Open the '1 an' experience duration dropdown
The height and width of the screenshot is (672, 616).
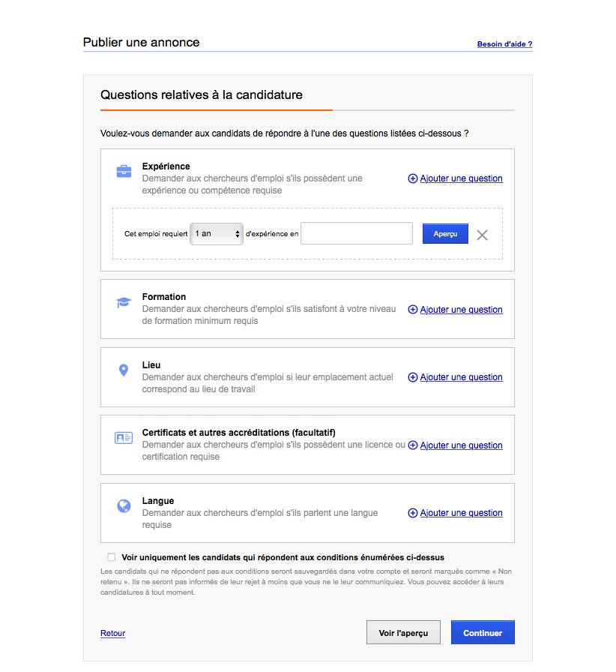217,234
